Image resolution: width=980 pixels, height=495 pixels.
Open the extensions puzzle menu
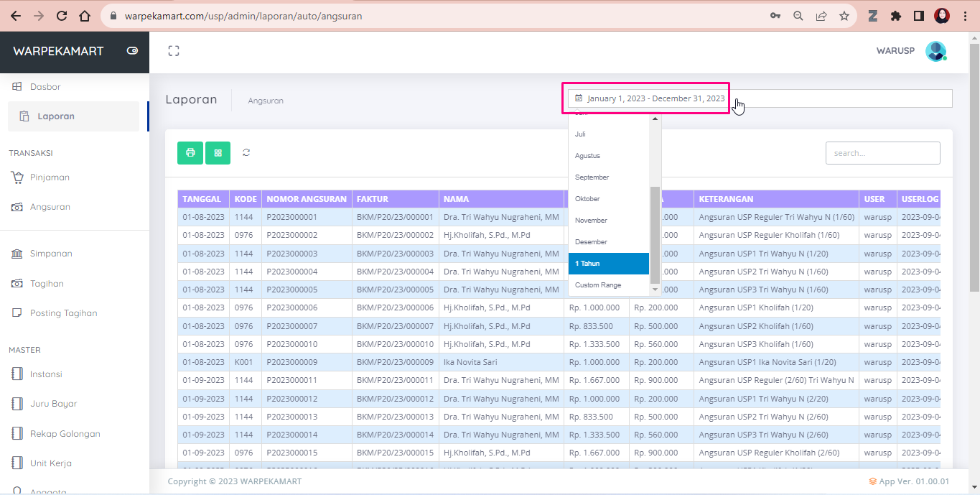click(896, 16)
